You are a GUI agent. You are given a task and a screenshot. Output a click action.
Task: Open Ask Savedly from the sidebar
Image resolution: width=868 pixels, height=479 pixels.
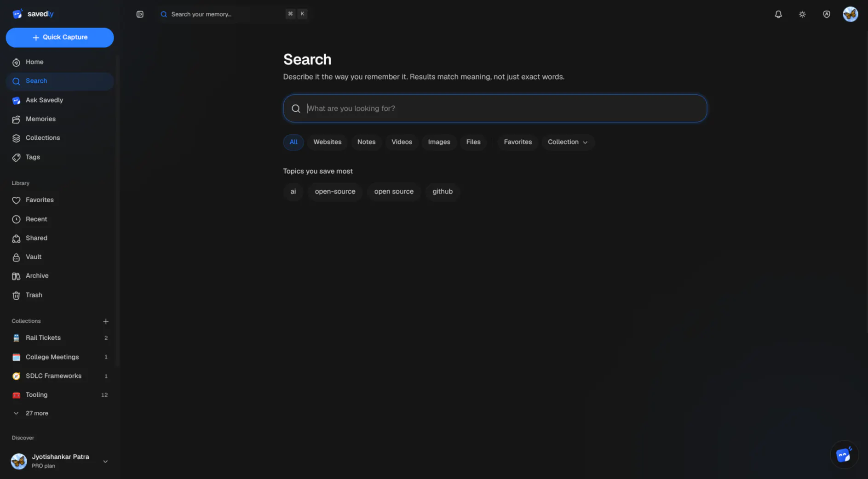click(x=60, y=100)
